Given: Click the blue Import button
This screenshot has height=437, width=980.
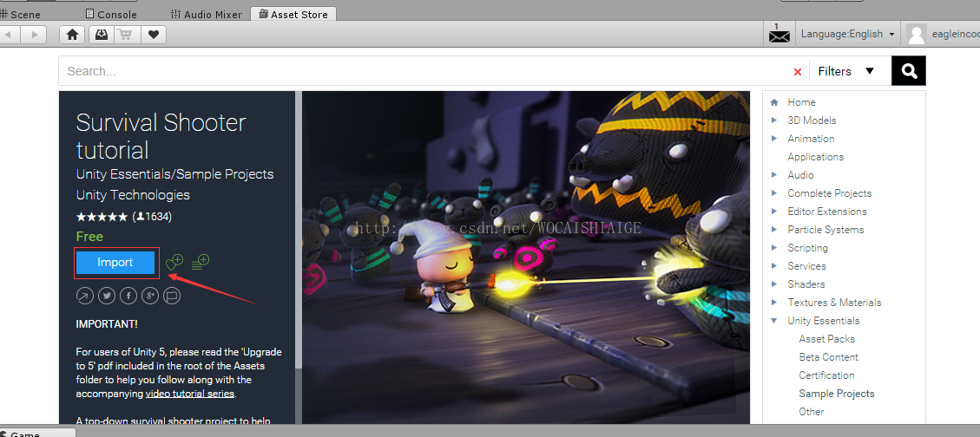Looking at the screenshot, I should pos(115,262).
